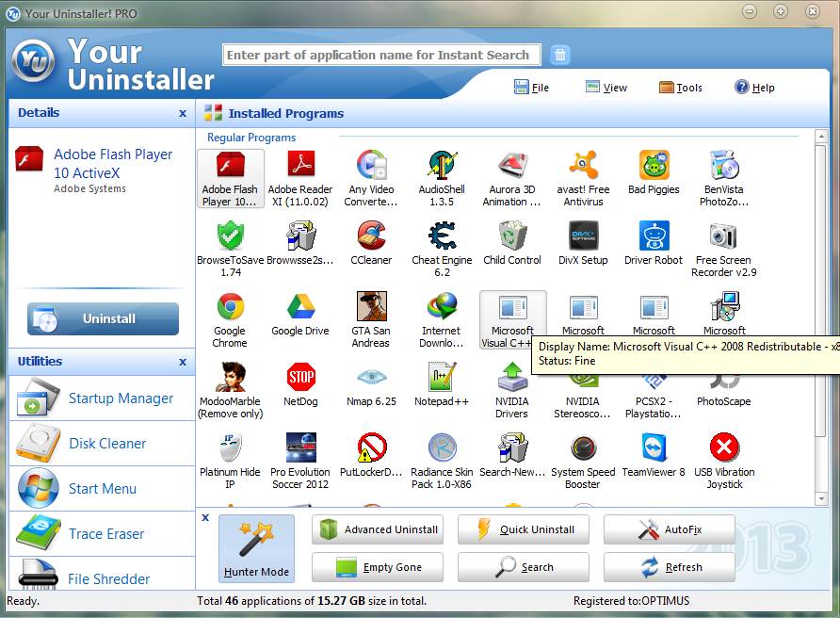The image size is (840, 618).
Task: Select Google Drive program icon
Action: (x=301, y=306)
